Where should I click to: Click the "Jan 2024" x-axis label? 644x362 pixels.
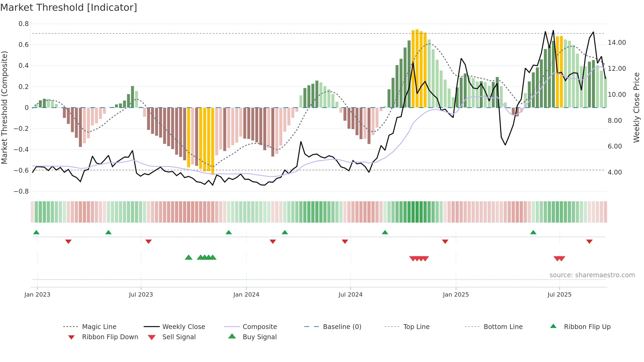pos(246,294)
